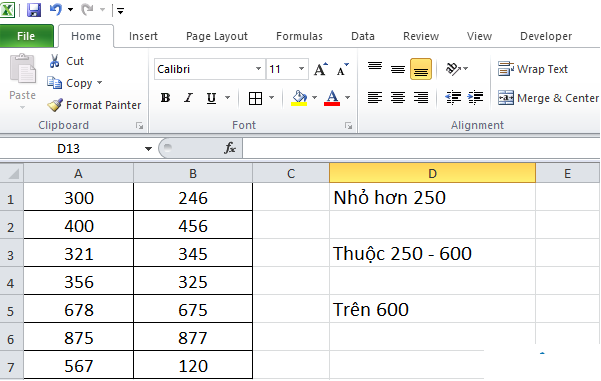Apply the yellow fill color bucket
Screen dimensions: 601x381
tap(299, 98)
